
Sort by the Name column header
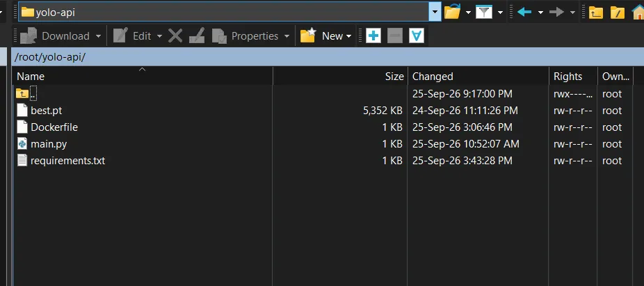tap(143, 77)
